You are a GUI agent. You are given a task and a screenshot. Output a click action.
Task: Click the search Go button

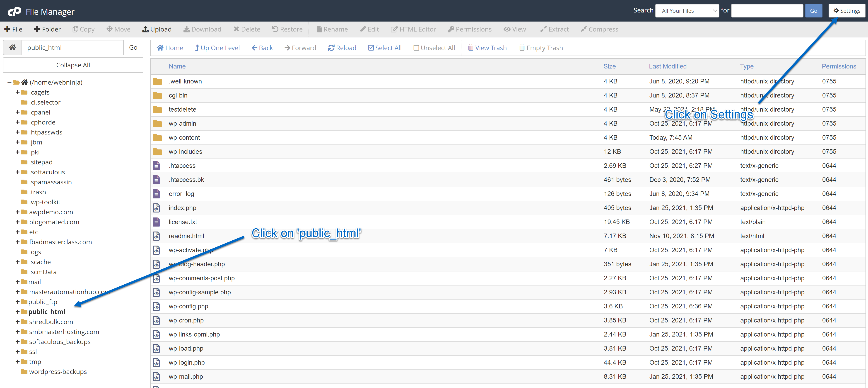point(813,11)
